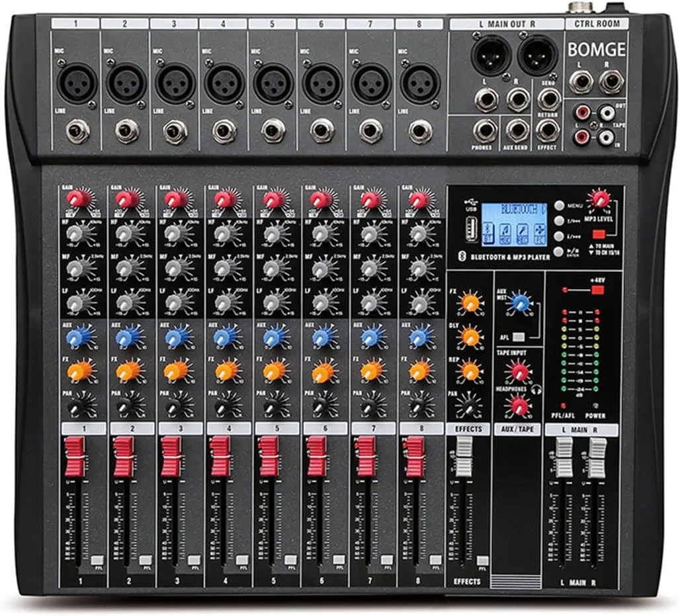The image size is (680, 616).
Task: Click the blue AUX MST knob
Action: coord(521,303)
